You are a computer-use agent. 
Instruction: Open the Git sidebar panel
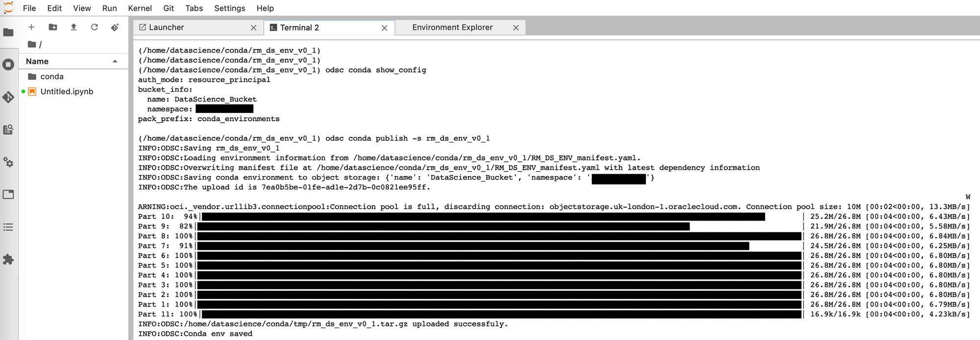coord(8,97)
